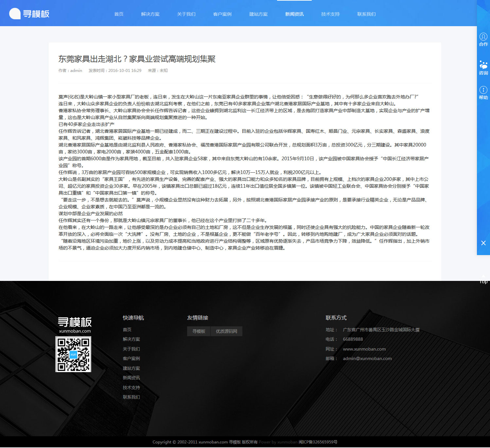This screenshot has height=448, width=490.
Task: Click the footer 寻模板 xunmoban.com logo
Action: click(75, 325)
